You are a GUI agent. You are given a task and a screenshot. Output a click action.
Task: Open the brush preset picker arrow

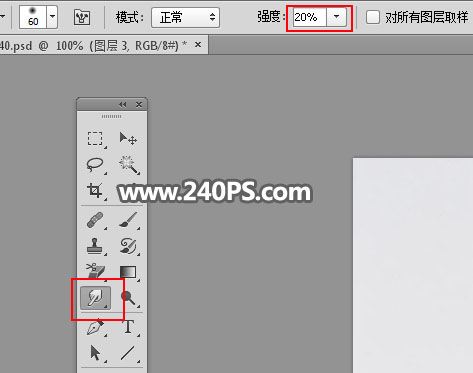pyautogui.click(x=52, y=16)
